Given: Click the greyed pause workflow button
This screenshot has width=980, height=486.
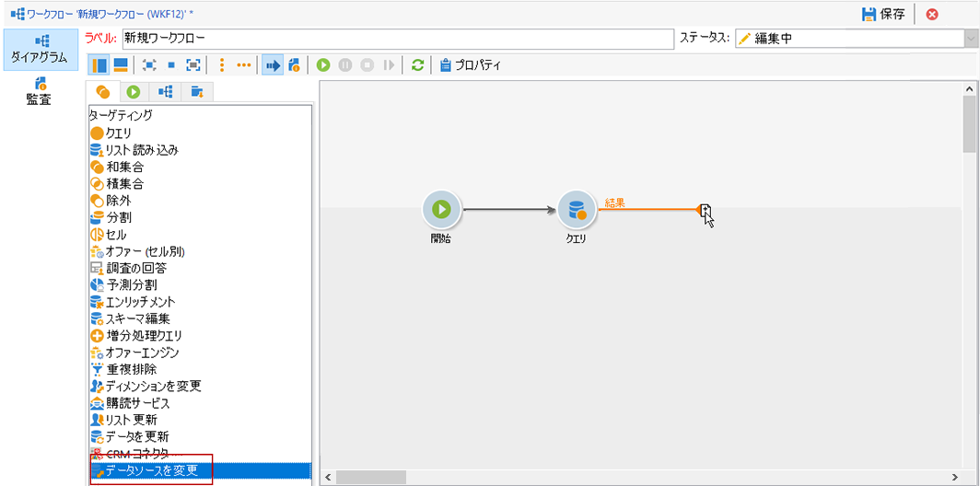Looking at the screenshot, I should tap(345, 65).
